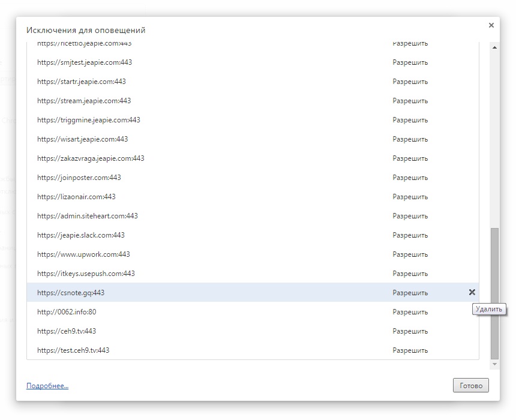Select the https://www.upwork.com:443 row
Image resolution: width=516 pixels, height=420 pixels.
coord(83,254)
